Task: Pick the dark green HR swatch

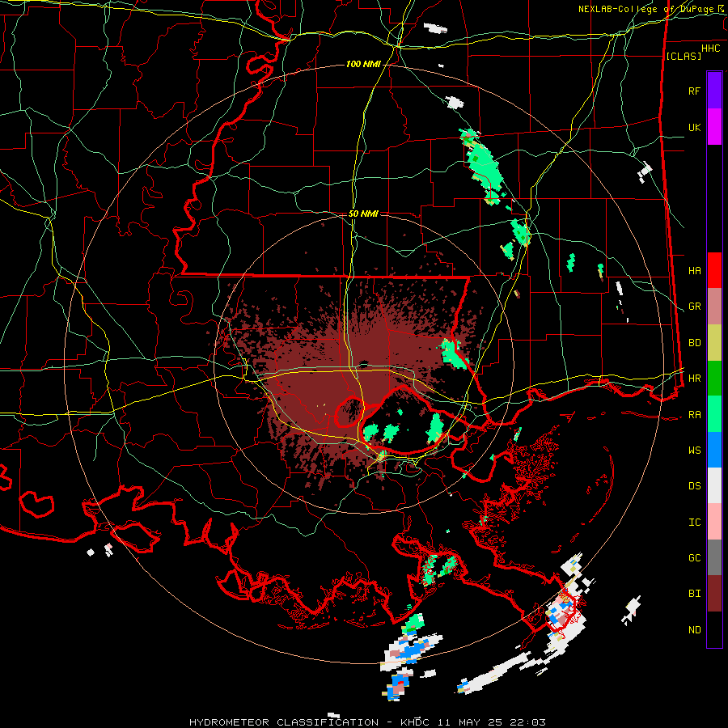Action: pos(714,379)
